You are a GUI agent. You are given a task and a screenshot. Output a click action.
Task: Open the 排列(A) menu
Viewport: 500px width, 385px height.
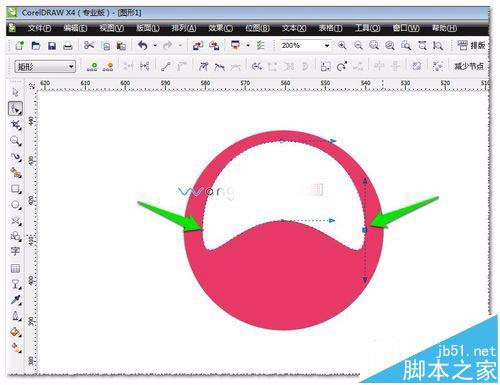click(x=184, y=28)
